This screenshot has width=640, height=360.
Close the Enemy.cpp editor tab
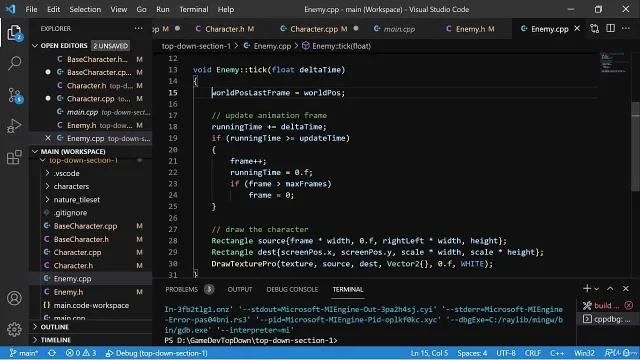(x=577, y=29)
